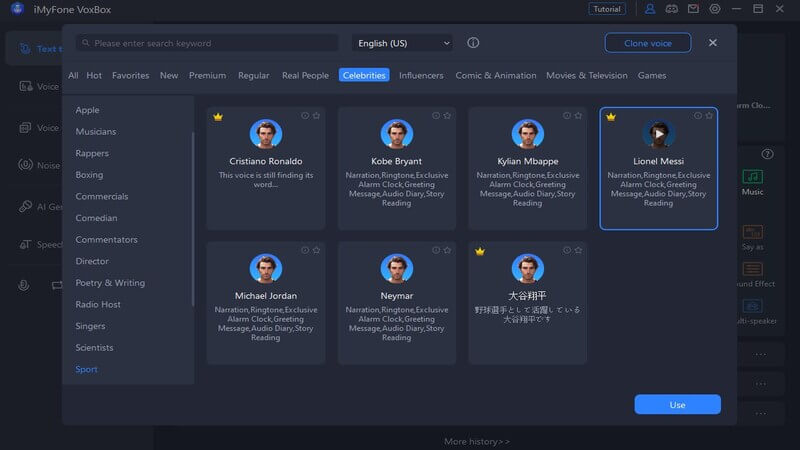Open the Games tab
Image resolution: width=800 pixels, height=450 pixels.
652,76
